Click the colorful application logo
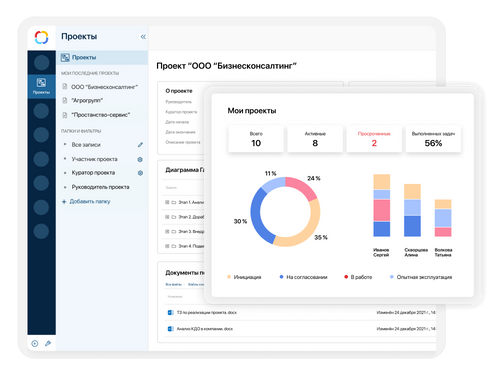 pyautogui.click(x=41, y=37)
